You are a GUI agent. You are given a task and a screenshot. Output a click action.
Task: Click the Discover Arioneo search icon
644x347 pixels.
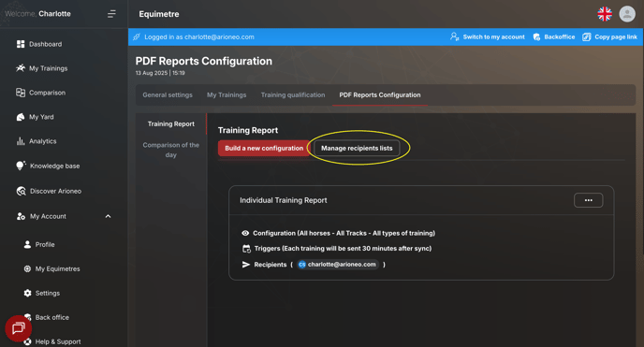click(x=21, y=191)
